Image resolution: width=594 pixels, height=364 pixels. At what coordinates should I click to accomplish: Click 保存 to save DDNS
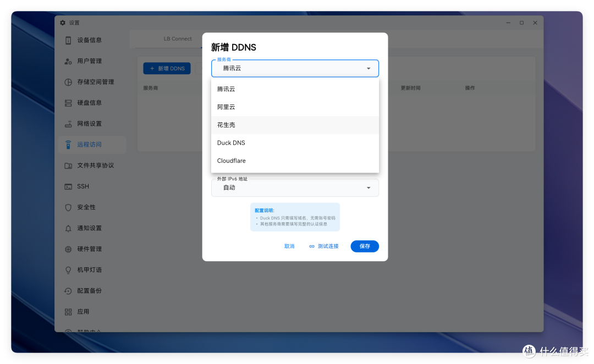tap(365, 246)
